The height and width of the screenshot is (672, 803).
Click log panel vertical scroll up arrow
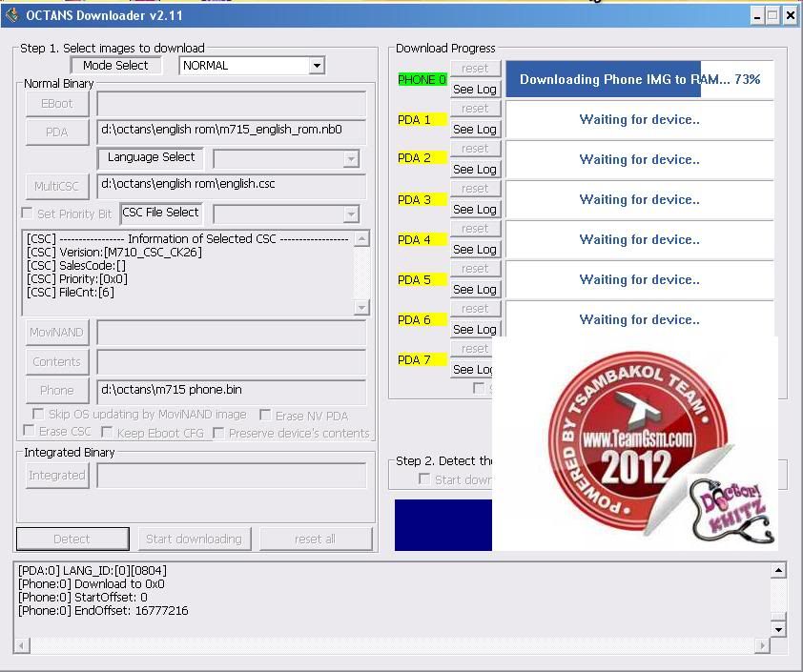coord(778,570)
